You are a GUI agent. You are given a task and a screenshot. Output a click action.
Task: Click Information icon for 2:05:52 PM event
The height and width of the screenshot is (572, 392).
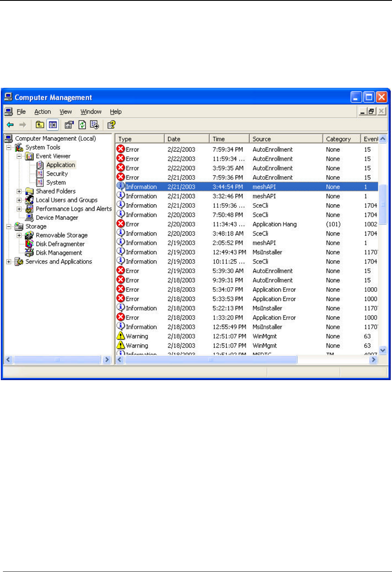pyautogui.click(x=121, y=242)
